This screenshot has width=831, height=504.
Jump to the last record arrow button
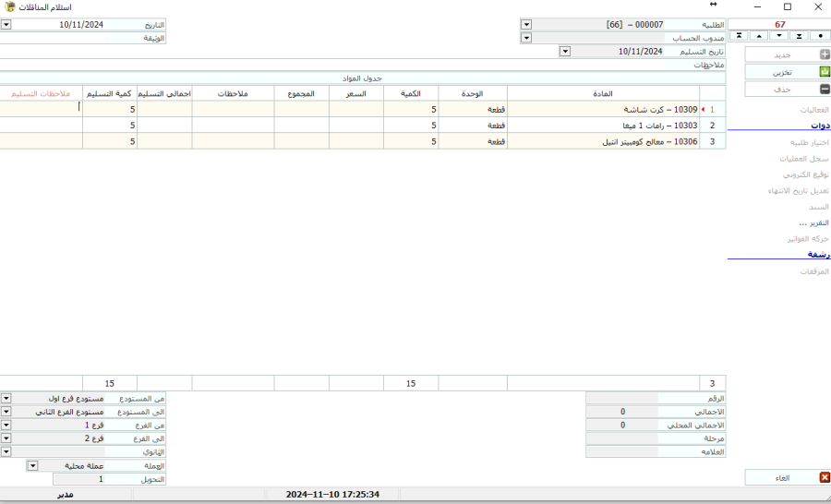click(800, 35)
